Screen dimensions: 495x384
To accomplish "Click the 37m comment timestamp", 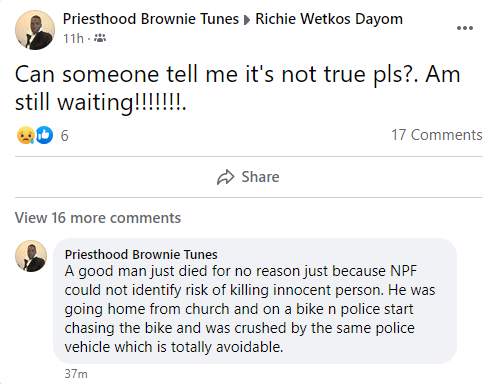I will click(76, 374).
